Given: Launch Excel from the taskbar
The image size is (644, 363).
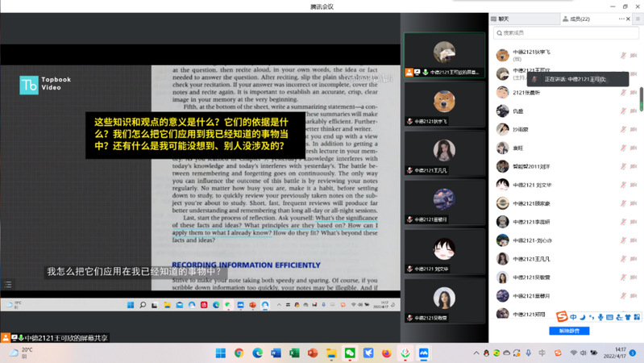Looking at the screenshot, I should click(294, 353).
